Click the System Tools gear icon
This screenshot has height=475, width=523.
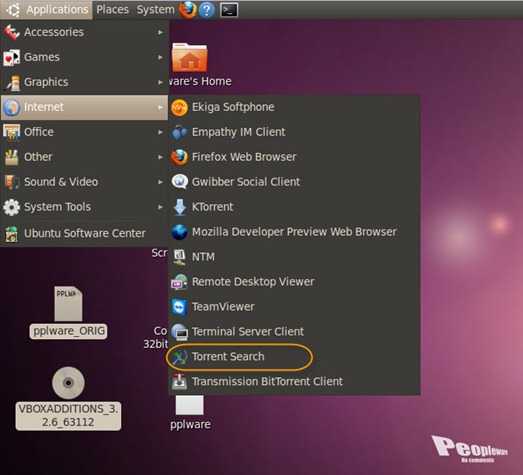12,207
